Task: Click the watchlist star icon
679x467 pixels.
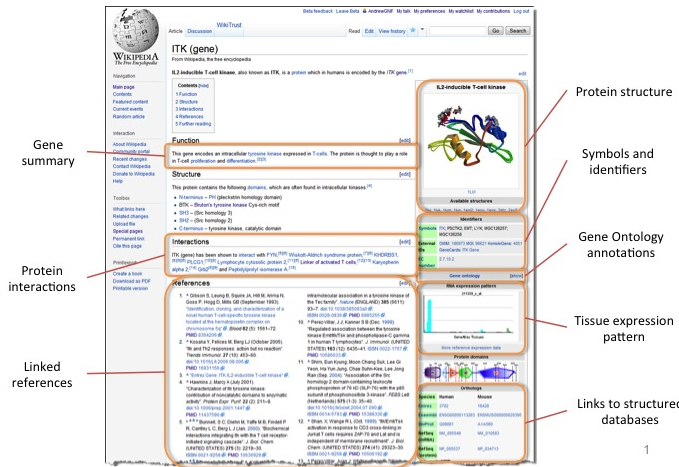Action: tap(413, 30)
